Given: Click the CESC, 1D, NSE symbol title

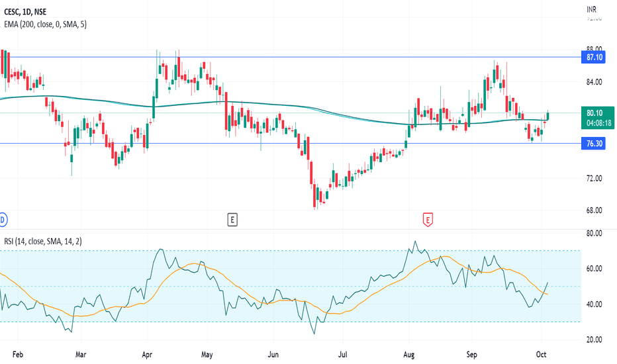Looking at the screenshot, I should point(25,12).
